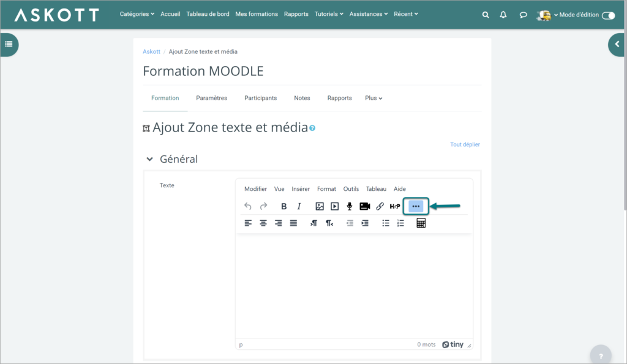Open Rapports in top navigation
Screen dimensions: 627x364
coord(296,14)
